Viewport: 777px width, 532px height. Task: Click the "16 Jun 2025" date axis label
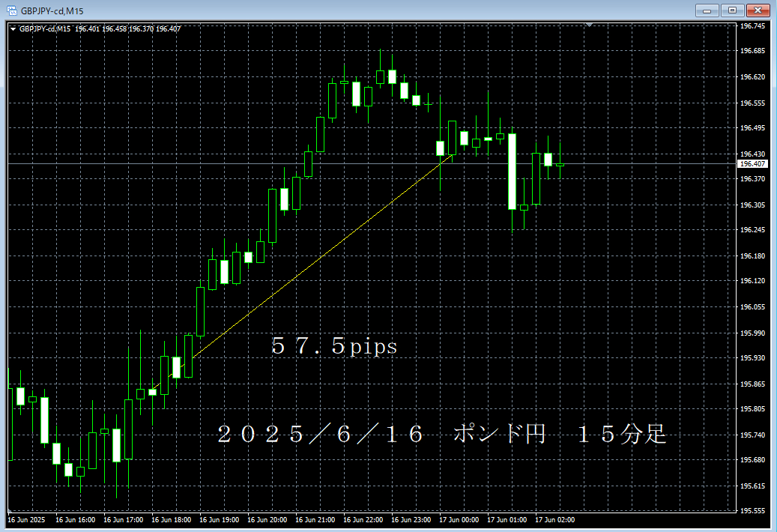pyautogui.click(x=26, y=519)
